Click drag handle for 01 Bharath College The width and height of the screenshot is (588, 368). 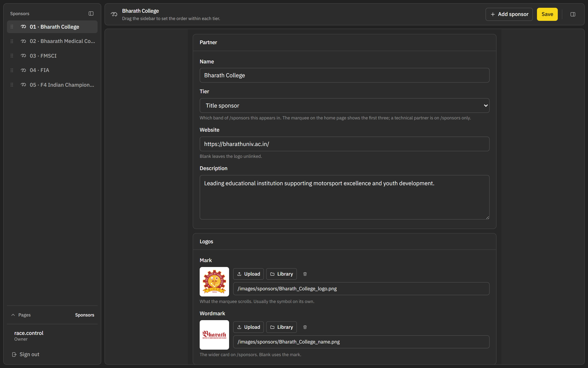point(12,27)
